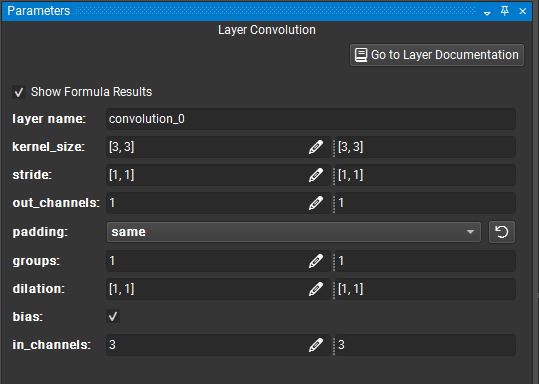Select the kernel_size result value box
The image size is (539, 384).
pyautogui.click(x=425, y=147)
